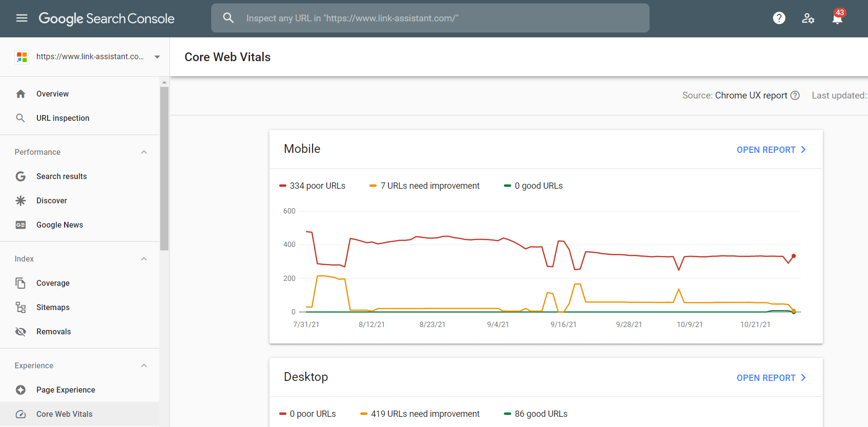This screenshot has width=868, height=427.
Task: Click the 0 poor URLs Desktop legend
Action: coord(307,414)
